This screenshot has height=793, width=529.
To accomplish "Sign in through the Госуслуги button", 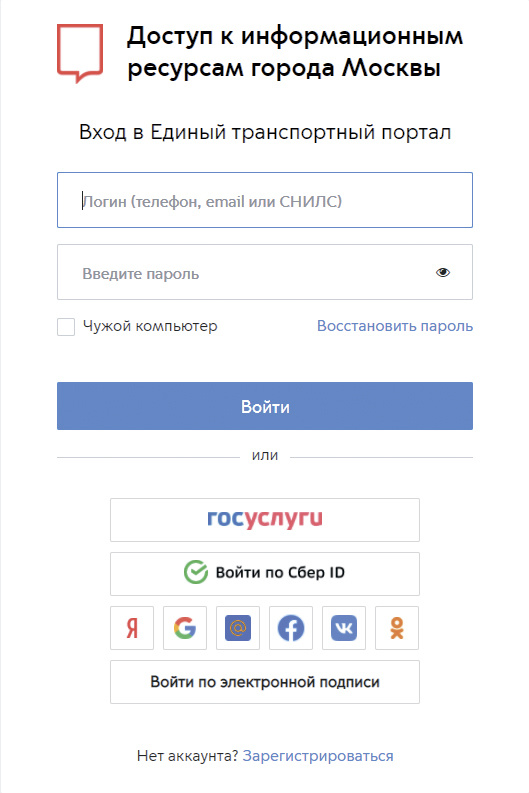I will [265, 520].
